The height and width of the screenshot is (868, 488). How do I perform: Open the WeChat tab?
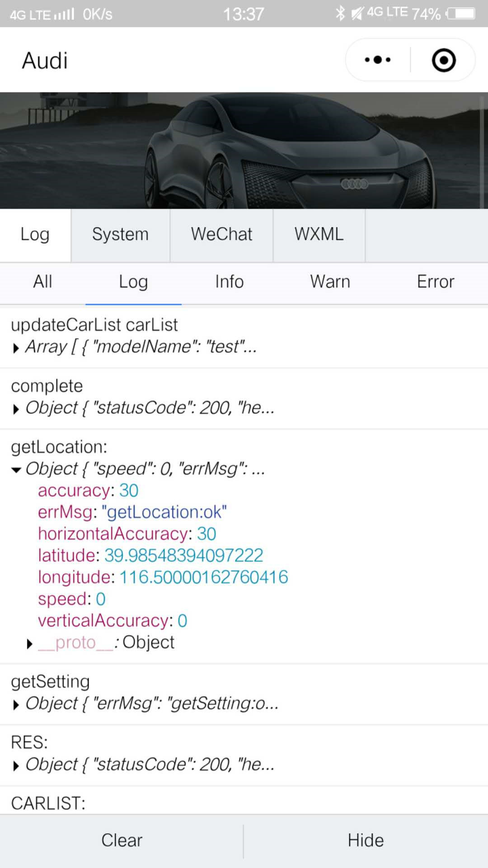(x=221, y=235)
